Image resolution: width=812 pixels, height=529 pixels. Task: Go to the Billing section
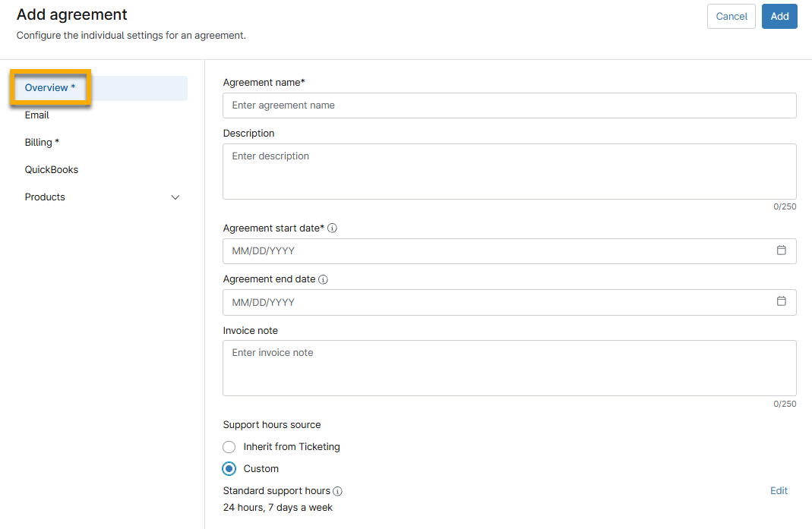coord(42,143)
